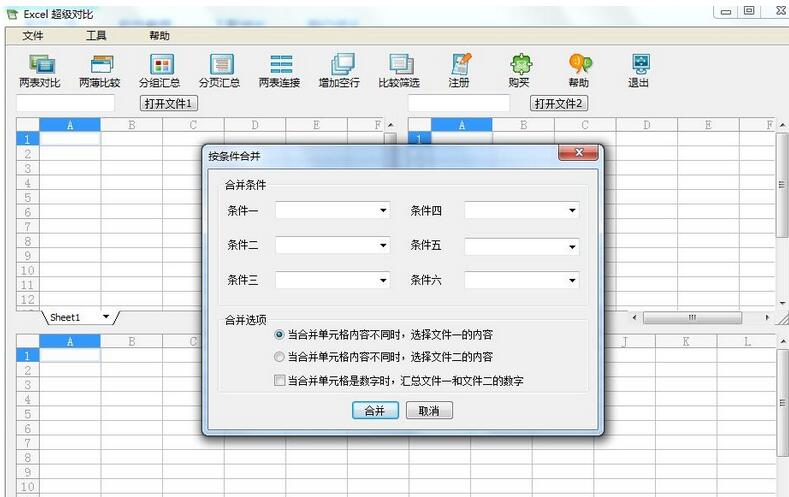Choose the 增加空行 toolbar icon
Screen dimensions: 789x497
pos(340,71)
